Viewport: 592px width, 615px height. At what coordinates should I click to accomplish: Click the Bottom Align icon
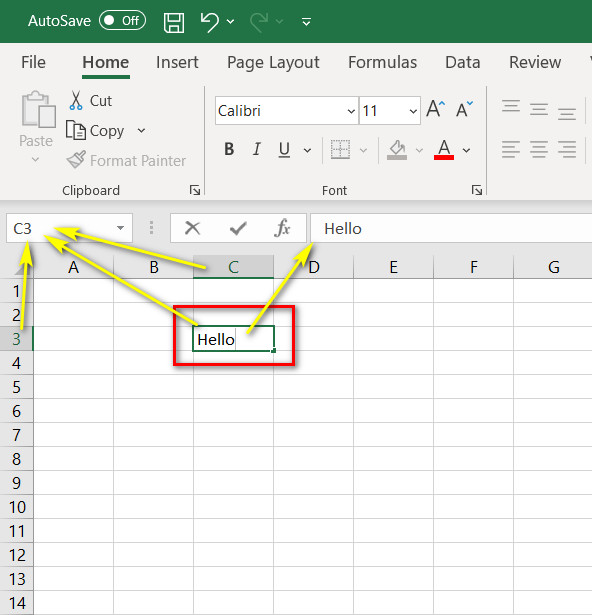pos(567,112)
